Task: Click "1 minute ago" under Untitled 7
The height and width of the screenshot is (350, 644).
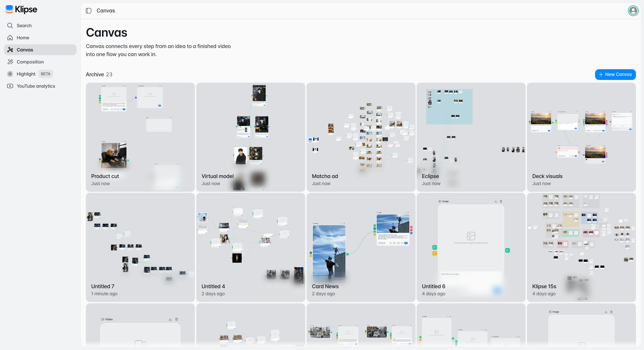Action: click(104, 294)
